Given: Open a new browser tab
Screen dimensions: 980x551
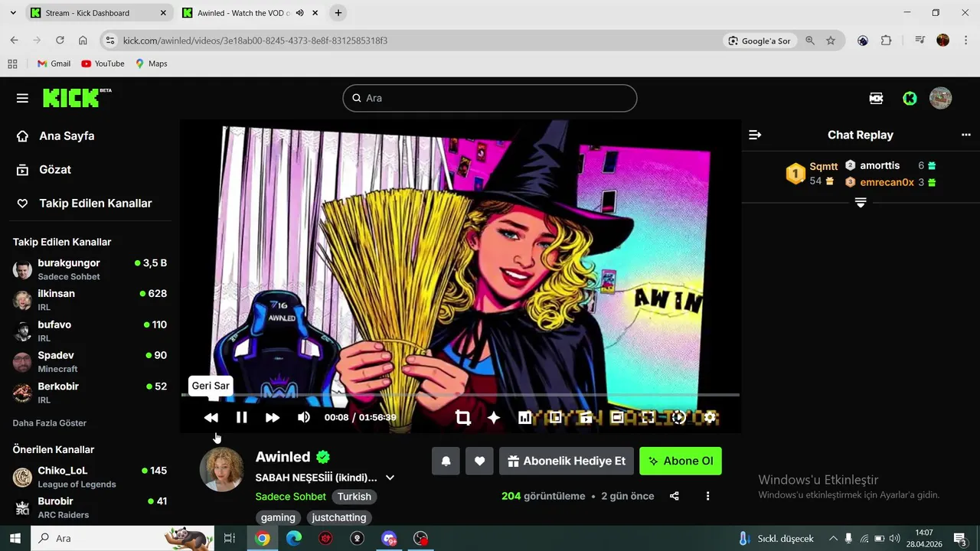Looking at the screenshot, I should [338, 13].
